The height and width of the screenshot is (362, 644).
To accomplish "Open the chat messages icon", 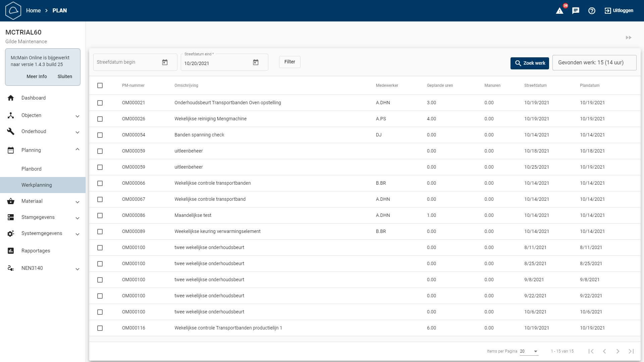I will (x=576, y=11).
